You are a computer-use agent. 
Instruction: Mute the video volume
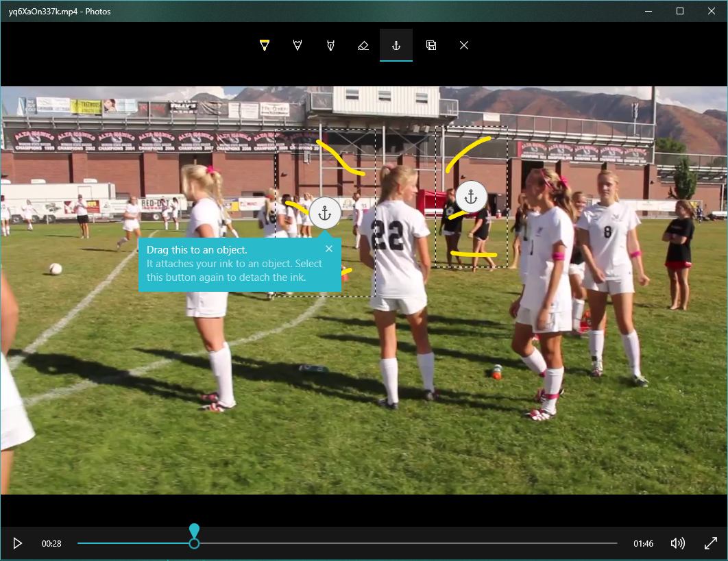(677, 543)
